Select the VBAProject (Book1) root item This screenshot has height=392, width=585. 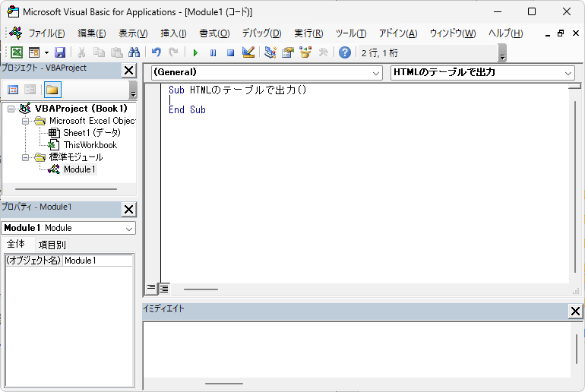(81, 109)
